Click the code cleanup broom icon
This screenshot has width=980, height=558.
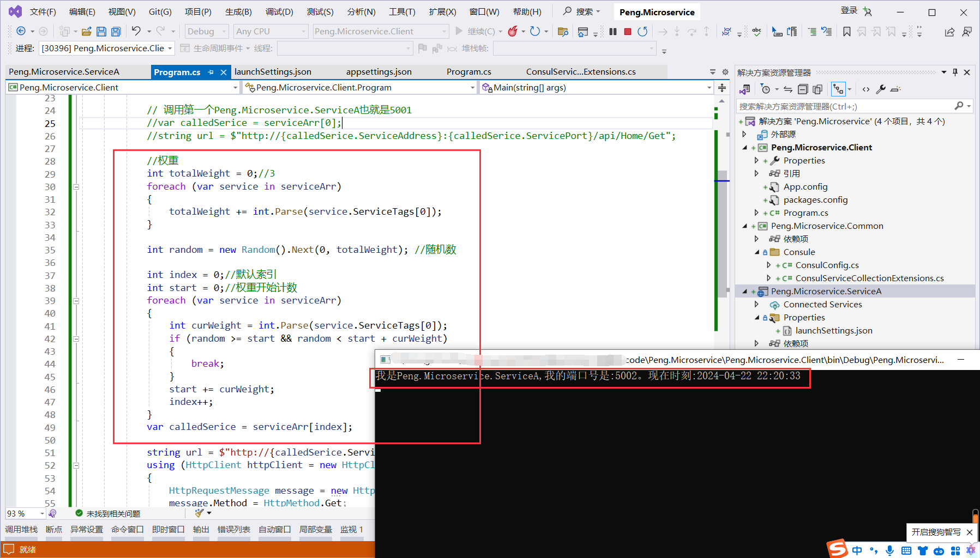point(200,513)
